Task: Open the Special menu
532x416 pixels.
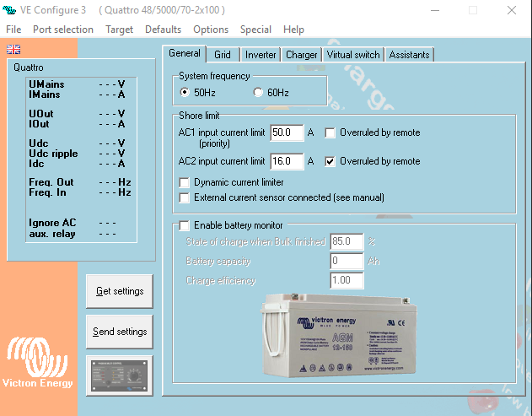Action: [x=255, y=30]
